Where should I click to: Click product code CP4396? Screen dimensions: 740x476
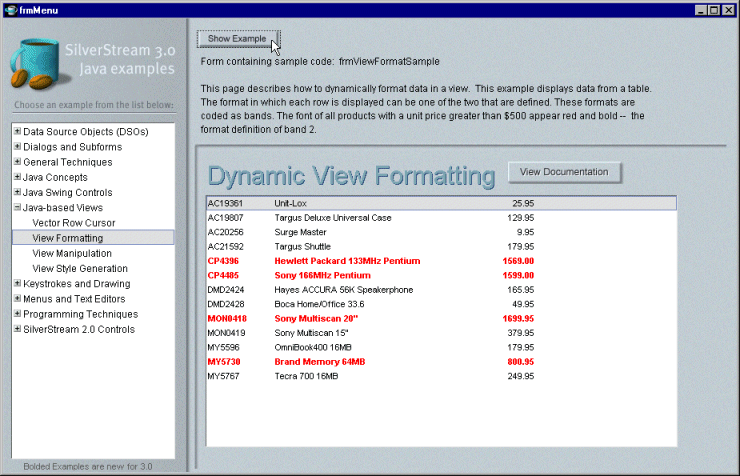tap(223, 261)
